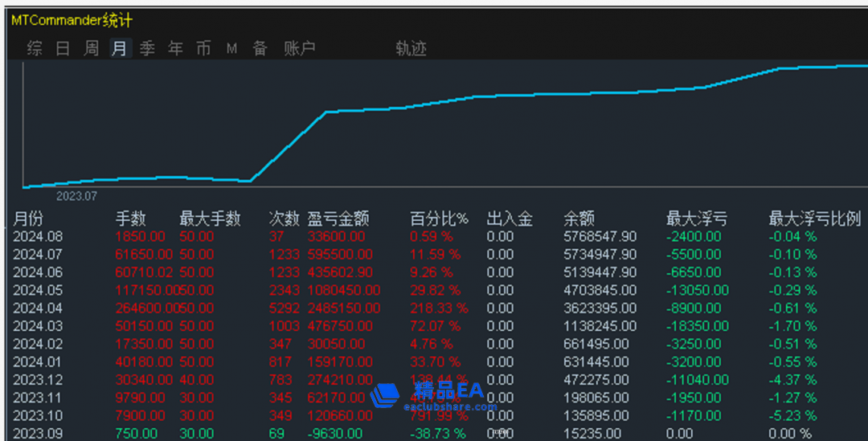This screenshot has width=868, height=441.
Task: Click the 手数 column header
Action: [x=131, y=219]
